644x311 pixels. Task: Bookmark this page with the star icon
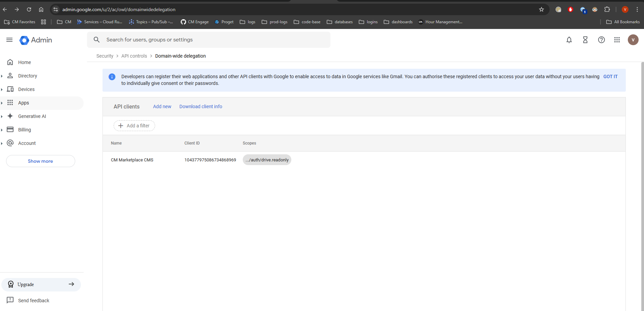click(541, 9)
